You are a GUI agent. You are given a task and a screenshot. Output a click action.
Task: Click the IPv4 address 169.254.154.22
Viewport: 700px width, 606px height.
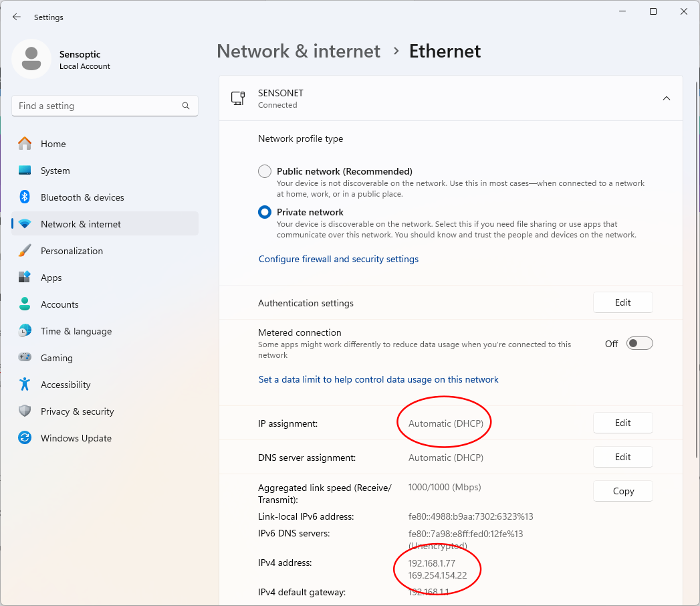[x=437, y=575]
